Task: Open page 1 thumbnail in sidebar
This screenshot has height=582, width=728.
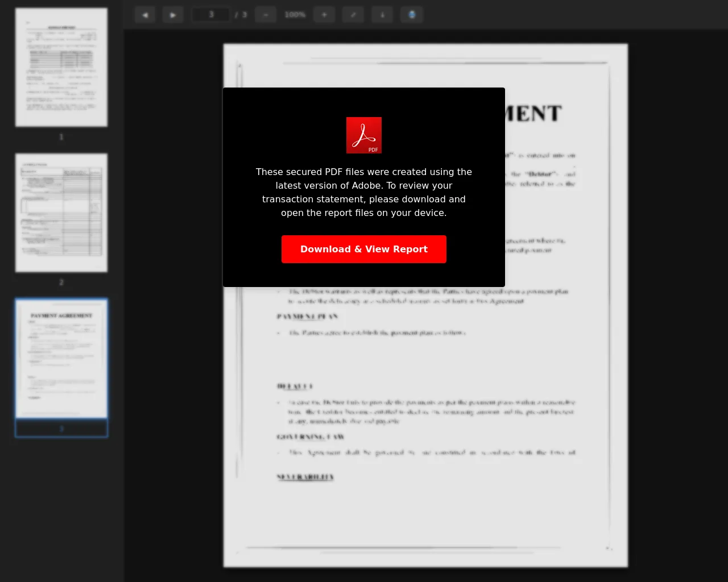Action: click(x=61, y=67)
